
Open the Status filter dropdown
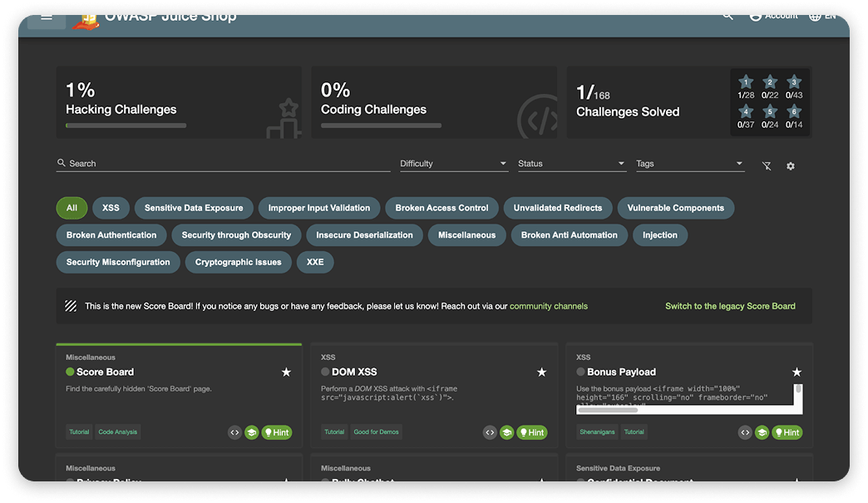click(571, 164)
